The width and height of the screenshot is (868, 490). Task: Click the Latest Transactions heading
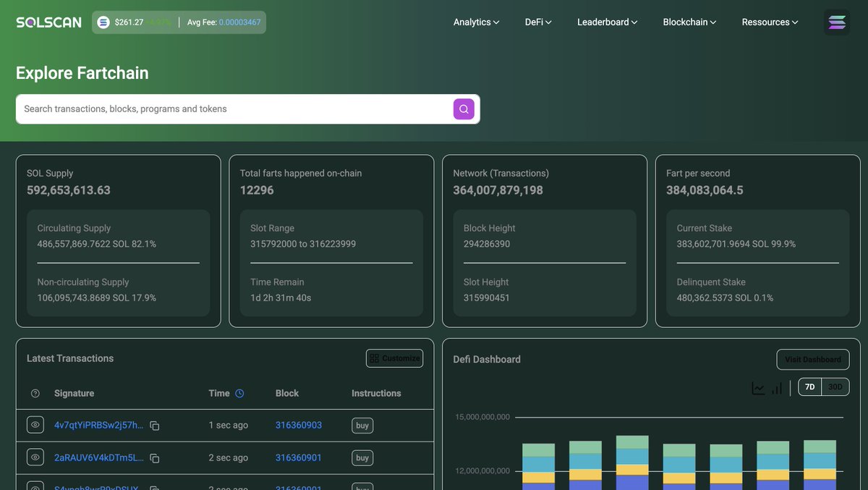pyautogui.click(x=70, y=358)
